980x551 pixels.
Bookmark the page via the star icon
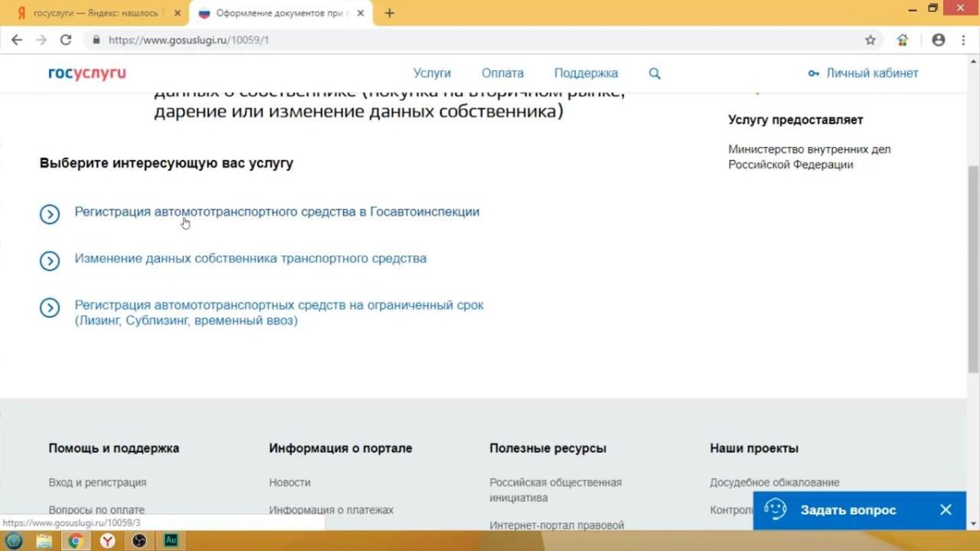(x=871, y=38)
